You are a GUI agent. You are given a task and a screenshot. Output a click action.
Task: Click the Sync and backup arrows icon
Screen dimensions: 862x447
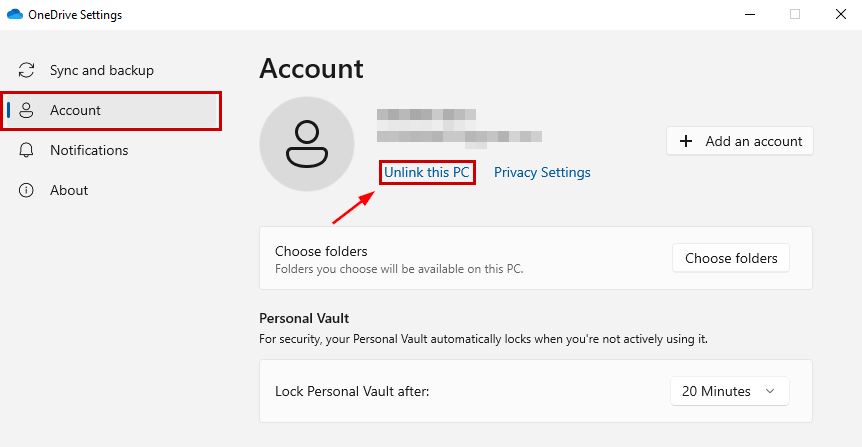(x=27, y=71)
